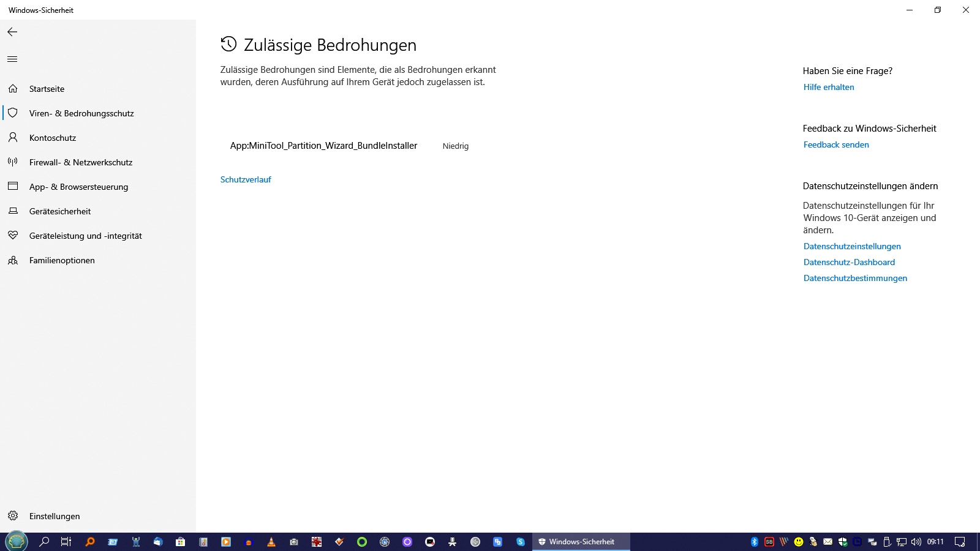Go back with the arrow icon
980x551 pixels.
tap(12, 32)
